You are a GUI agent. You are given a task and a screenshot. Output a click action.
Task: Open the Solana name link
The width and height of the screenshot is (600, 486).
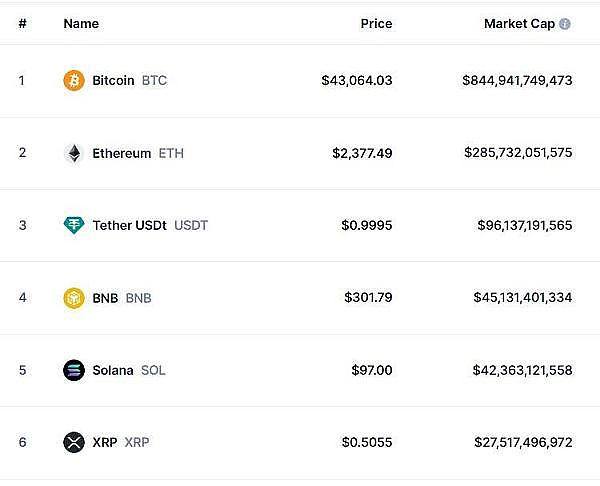pos(112,370)
